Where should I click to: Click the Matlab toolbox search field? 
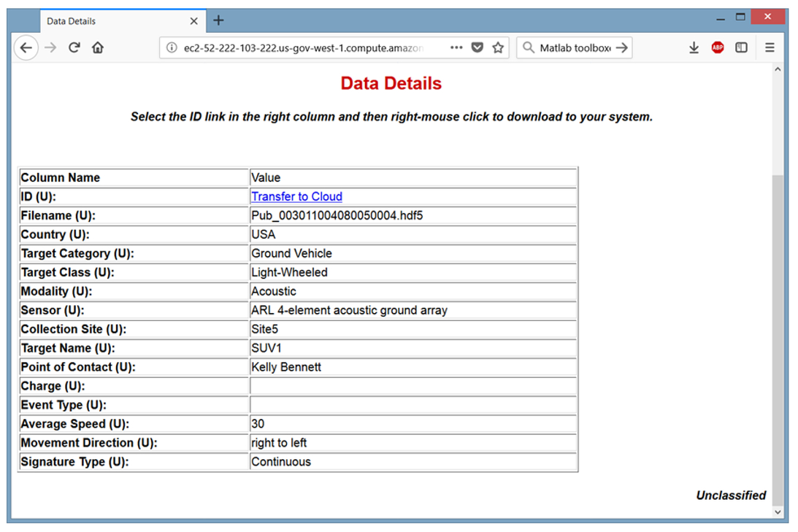575,48
